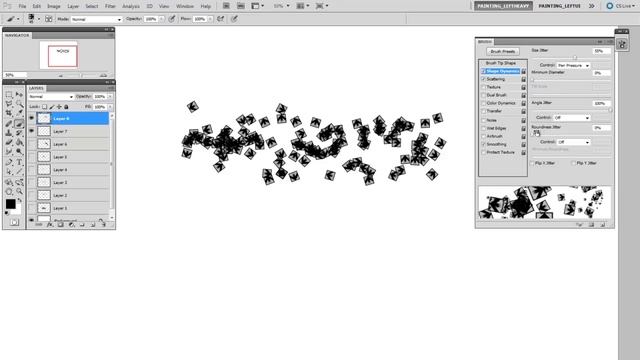
Task: Select the Type tool
Action: 19,162
